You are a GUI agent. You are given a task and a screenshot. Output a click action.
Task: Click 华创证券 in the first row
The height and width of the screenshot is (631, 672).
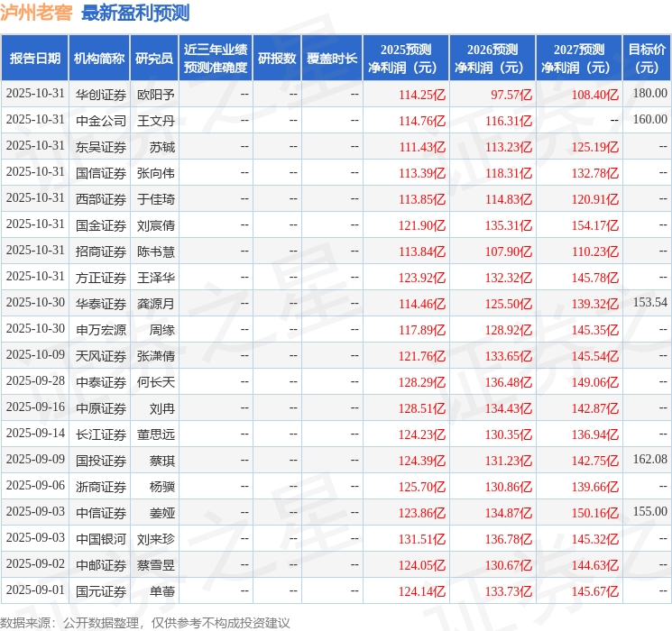(101, 95)
